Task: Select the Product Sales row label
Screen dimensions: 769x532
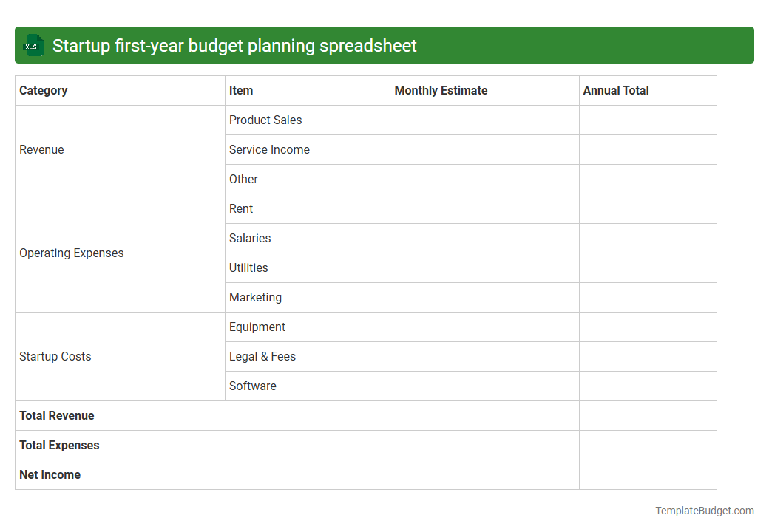Action: point(265,120)
